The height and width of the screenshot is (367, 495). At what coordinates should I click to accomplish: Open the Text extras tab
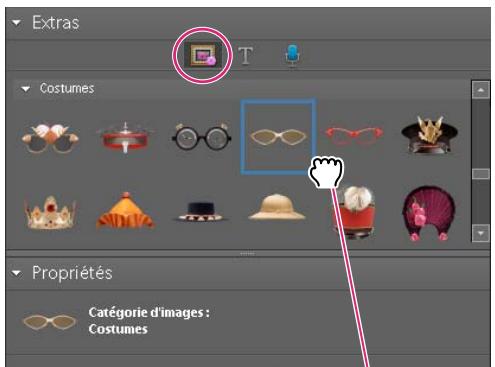[245, 56]
